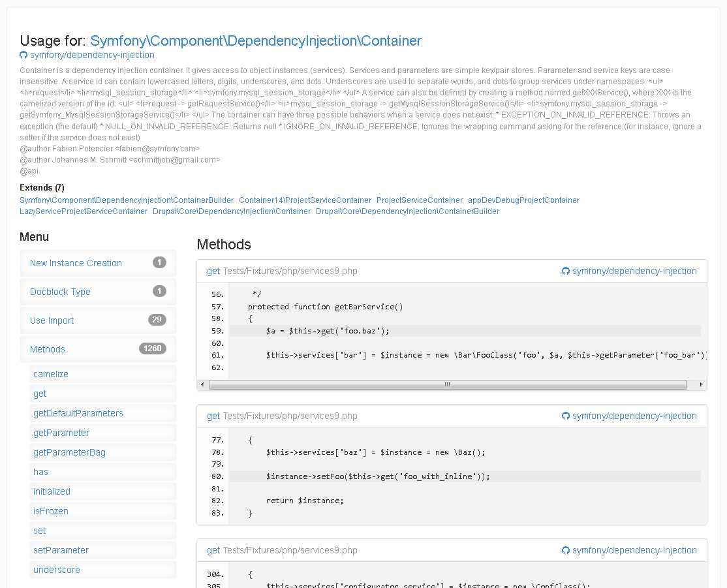
Task: Click the GitHub icon beside the top symfony/dependency-injection link
Action: (23, 55)
